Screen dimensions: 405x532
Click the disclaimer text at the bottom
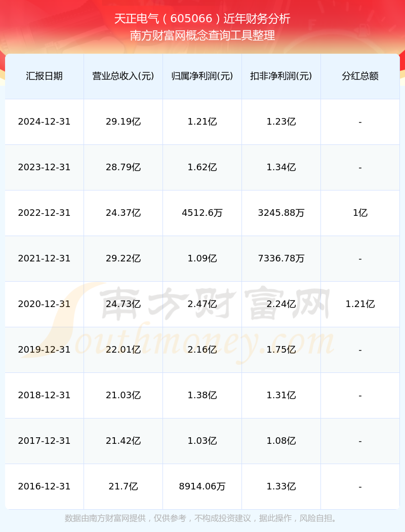pos(202,518)
